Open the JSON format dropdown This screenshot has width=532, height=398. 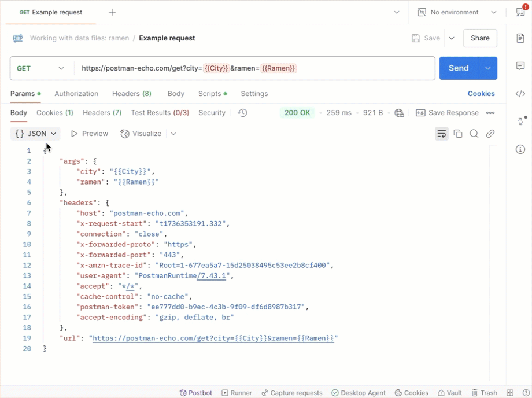point(35,133)
